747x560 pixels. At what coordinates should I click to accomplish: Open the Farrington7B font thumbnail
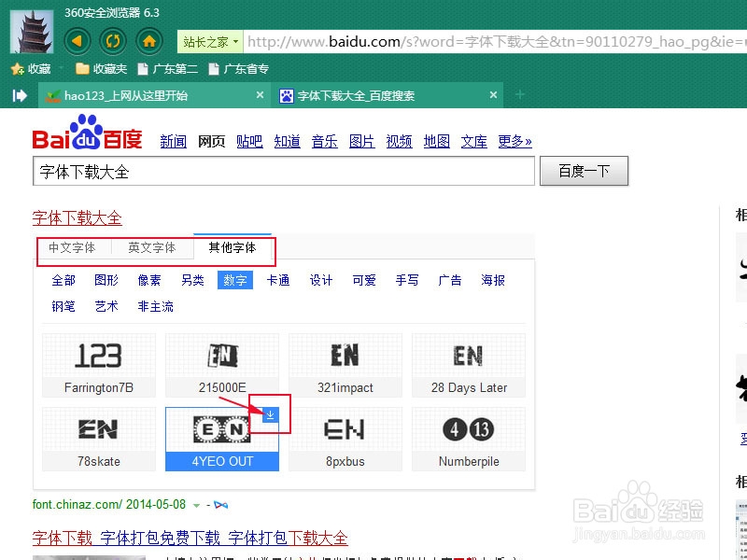click(99, 365)
